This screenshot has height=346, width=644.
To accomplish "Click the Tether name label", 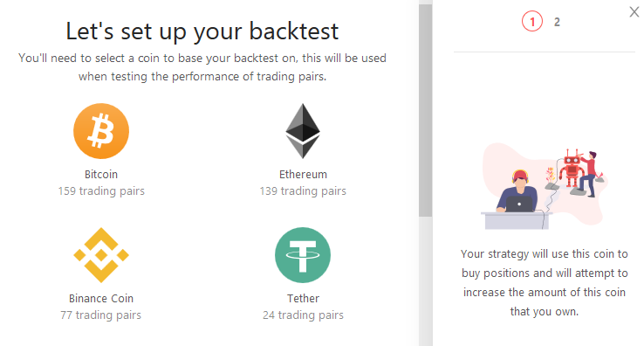I will [x=303, y=298].
